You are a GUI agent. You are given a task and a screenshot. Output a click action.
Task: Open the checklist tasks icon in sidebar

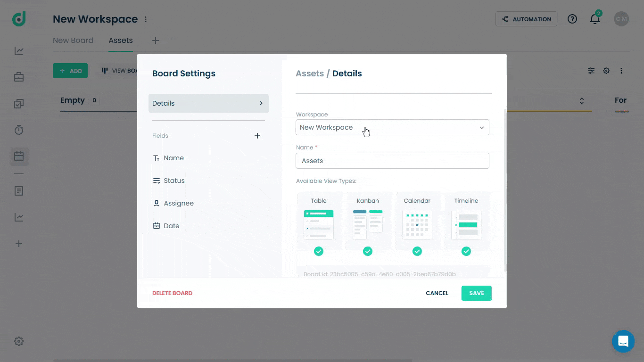click(19, 104)
